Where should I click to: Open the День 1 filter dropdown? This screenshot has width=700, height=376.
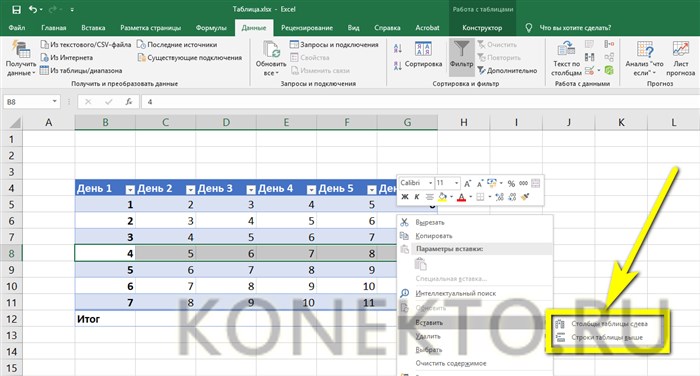coord(130,190)
